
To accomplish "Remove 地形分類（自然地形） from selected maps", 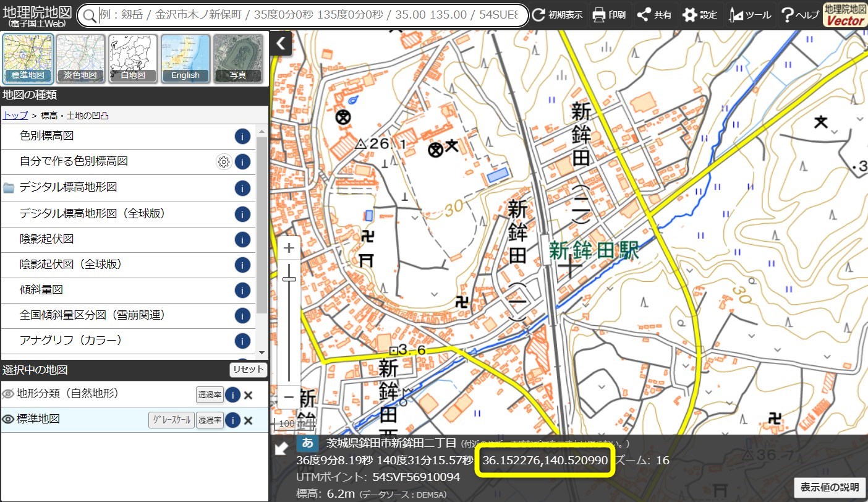I will point(249,395).
